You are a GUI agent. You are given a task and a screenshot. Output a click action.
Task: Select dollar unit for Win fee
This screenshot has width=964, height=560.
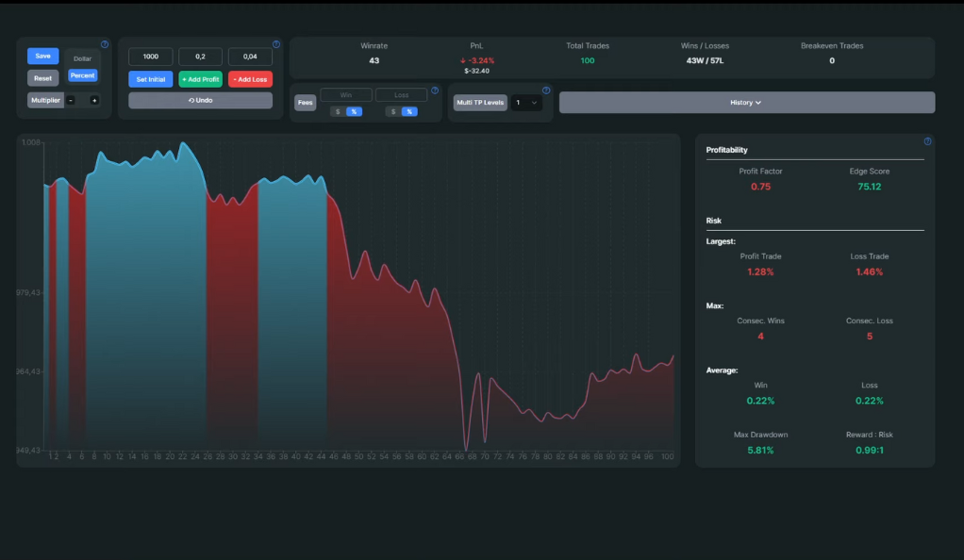click(x=338, y=111)
